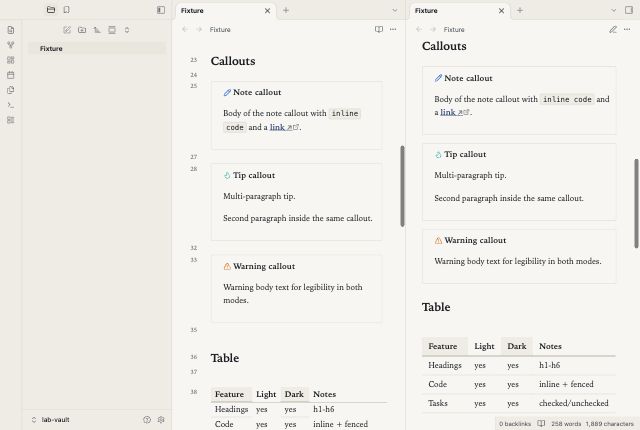Switch right pane to editing view
The width and height of the screenshot is (640, 430).
pos(613,29)
